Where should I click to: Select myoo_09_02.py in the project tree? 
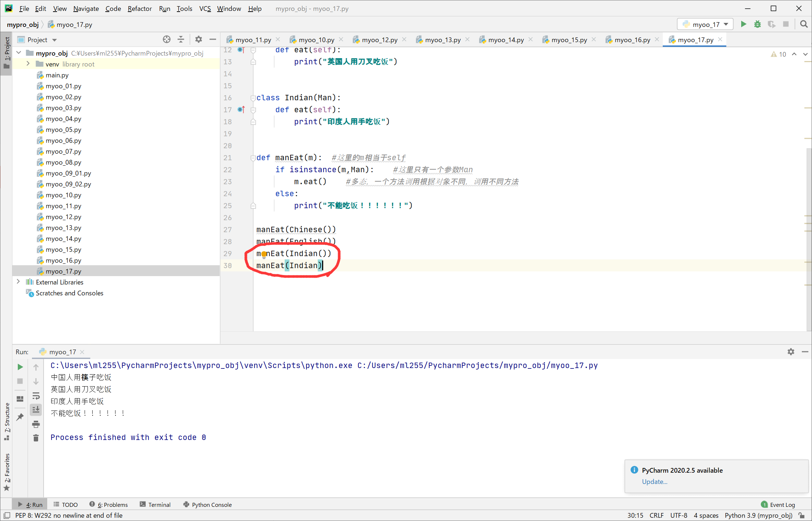pyautogui.click(x=68, y=184)
